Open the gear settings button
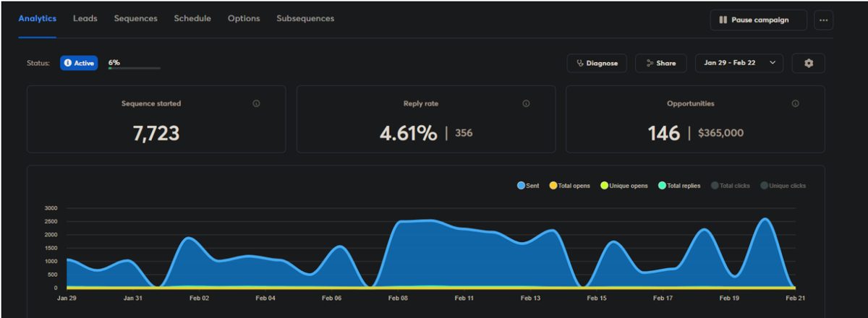The width and height of the screenshot is (868, 318). pyautogui.click(x=809, y=63)
